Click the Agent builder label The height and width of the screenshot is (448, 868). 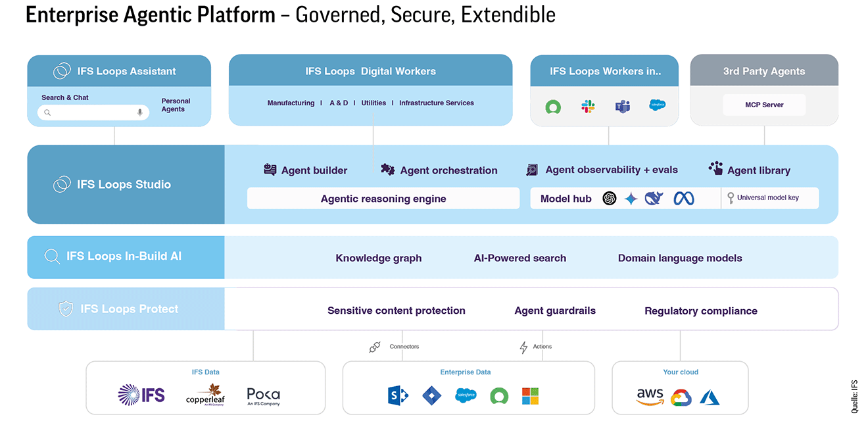[x=314, y=170]
